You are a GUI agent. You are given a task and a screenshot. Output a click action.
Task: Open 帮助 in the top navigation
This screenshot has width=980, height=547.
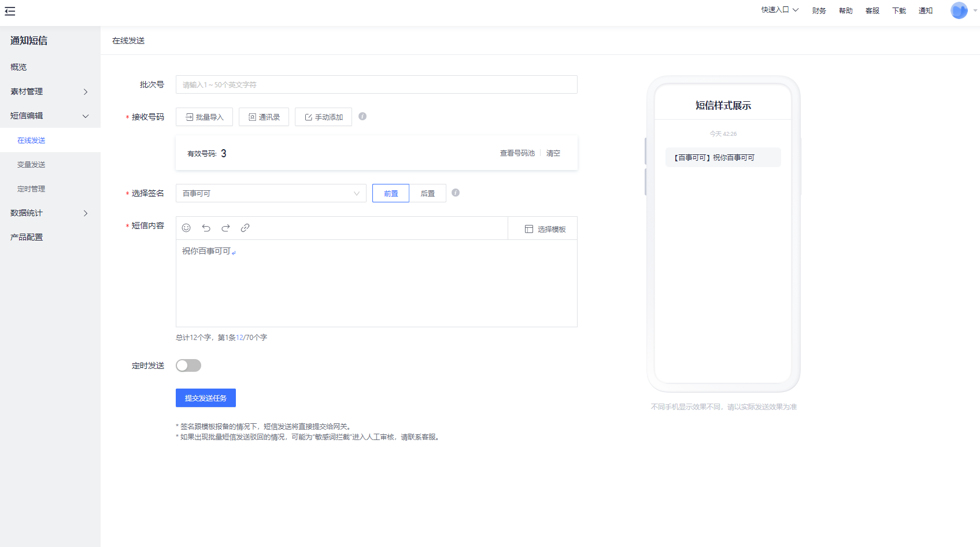coord(845,10)
